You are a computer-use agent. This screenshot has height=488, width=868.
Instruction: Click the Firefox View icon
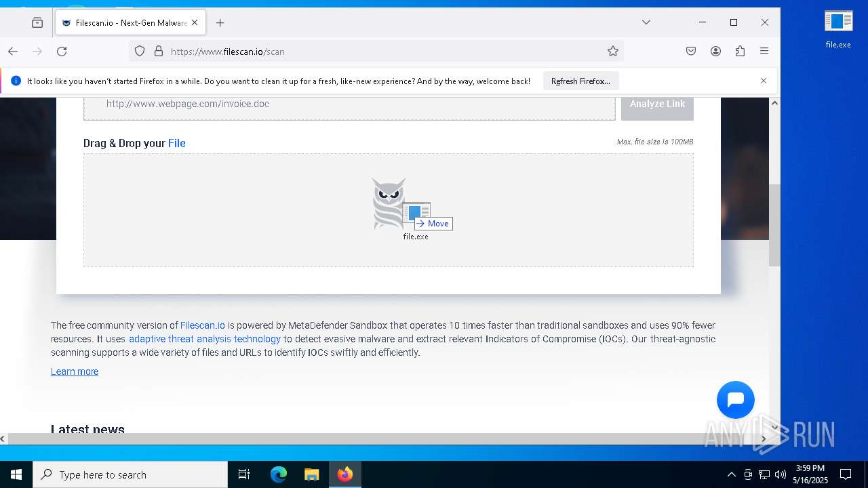pyautogui.click(x=37, y=22)
